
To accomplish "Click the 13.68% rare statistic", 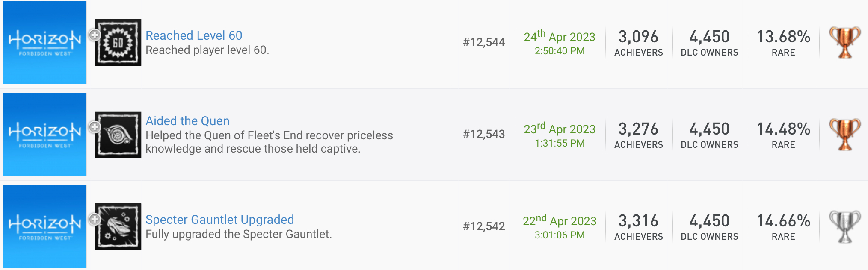I will (783, 37).
